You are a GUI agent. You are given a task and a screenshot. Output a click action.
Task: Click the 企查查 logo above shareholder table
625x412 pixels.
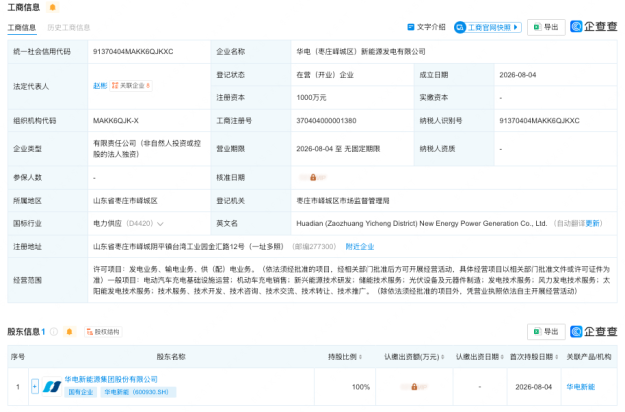click(594, 331)
